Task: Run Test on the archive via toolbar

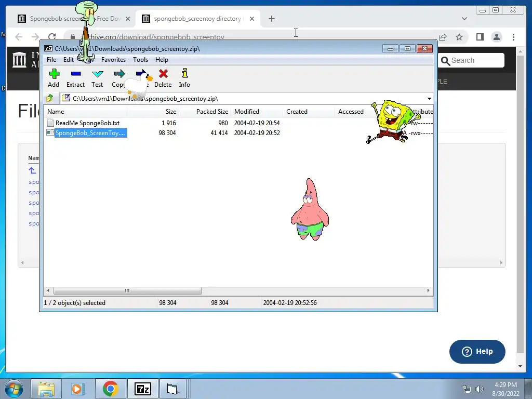Action: click(97, 78)
